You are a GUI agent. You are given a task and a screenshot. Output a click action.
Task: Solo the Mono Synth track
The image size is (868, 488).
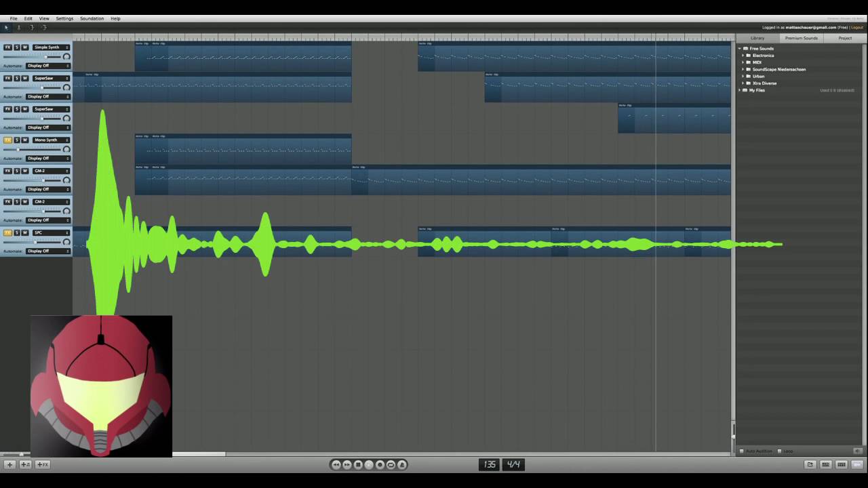coord(17,140)
